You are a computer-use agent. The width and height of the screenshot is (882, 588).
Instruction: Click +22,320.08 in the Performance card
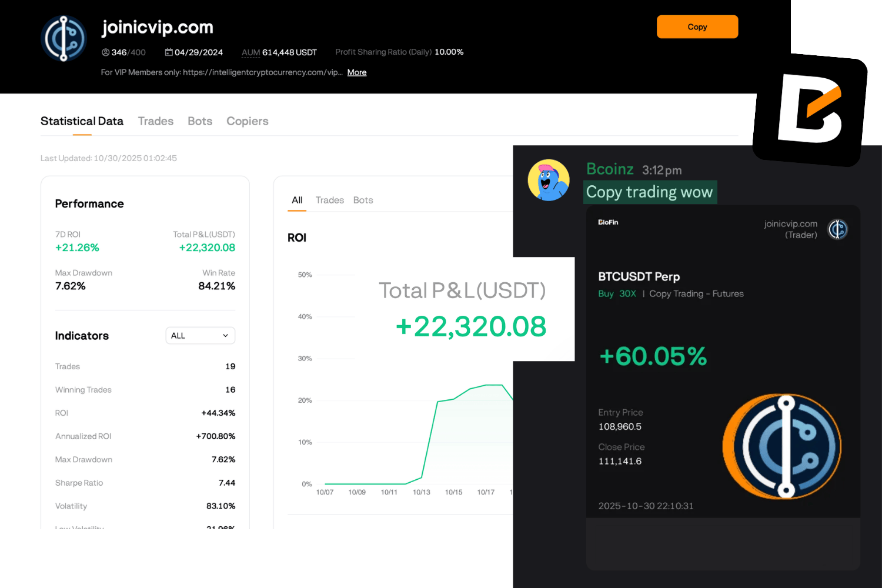(207, 248)
